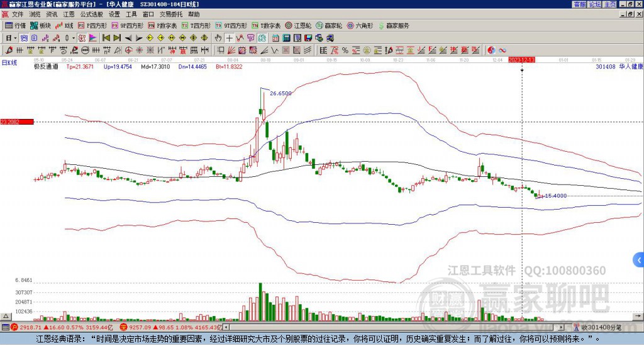The width and height of the screenshot is (644, 345).
Task: Click the 日K线 label
Action: (9, 63)
